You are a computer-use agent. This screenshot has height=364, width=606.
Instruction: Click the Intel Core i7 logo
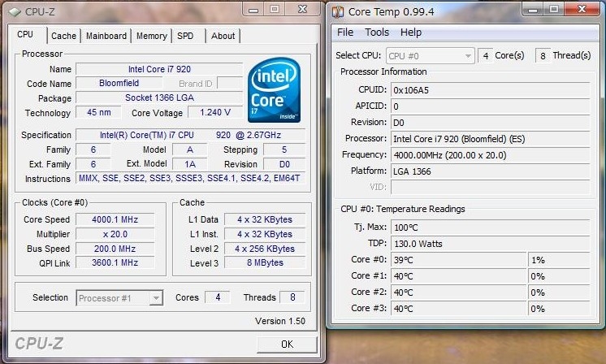point(274,90)
